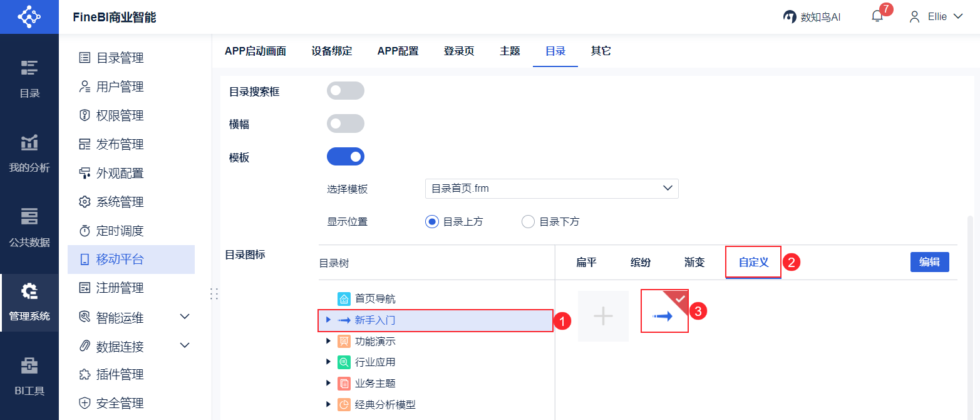Image resolution: width=980 pixels, height=420 pixels.
Task: Open the notification bell icon
Action: [877, 17]
